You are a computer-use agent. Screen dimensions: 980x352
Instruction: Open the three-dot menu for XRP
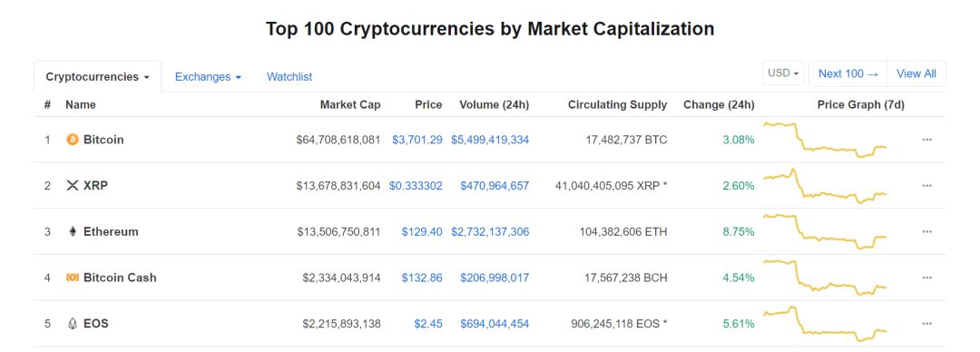tap(926, 186)
